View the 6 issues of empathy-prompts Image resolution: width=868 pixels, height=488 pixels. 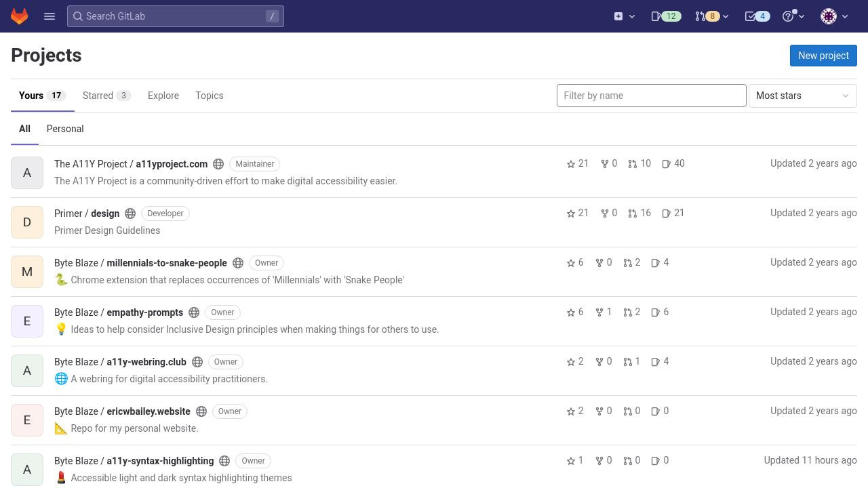click(x=660, y=312)
